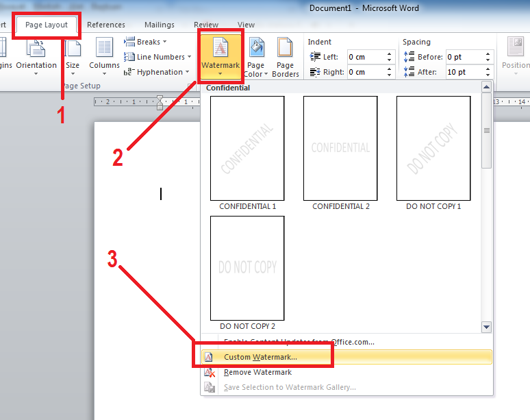Click the Breaks icon
This screenshot has width=530, height=420.
click(x=129, y=42)
